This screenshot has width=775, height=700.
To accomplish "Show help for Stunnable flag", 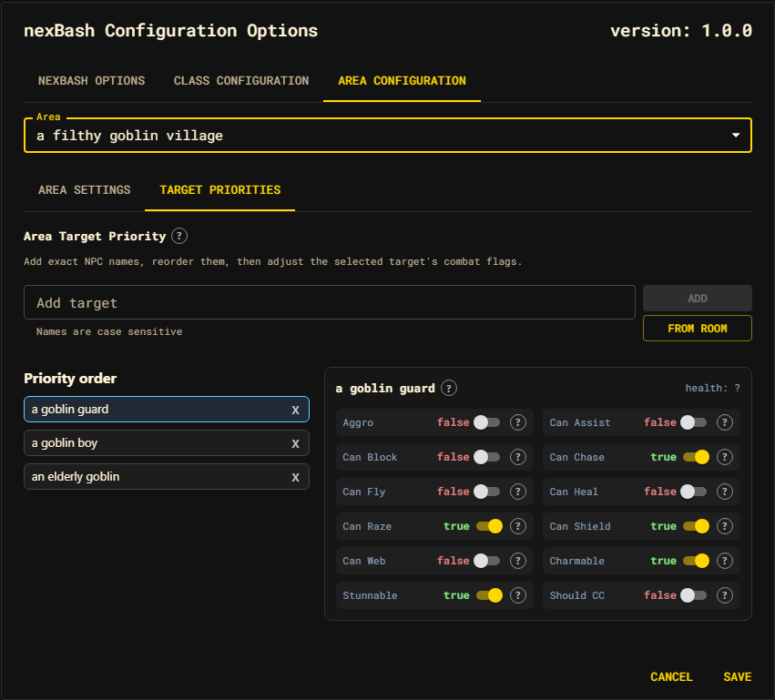I will (518, 595).
